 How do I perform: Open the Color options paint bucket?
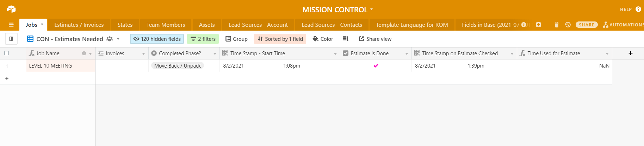[x=323, y=39]
